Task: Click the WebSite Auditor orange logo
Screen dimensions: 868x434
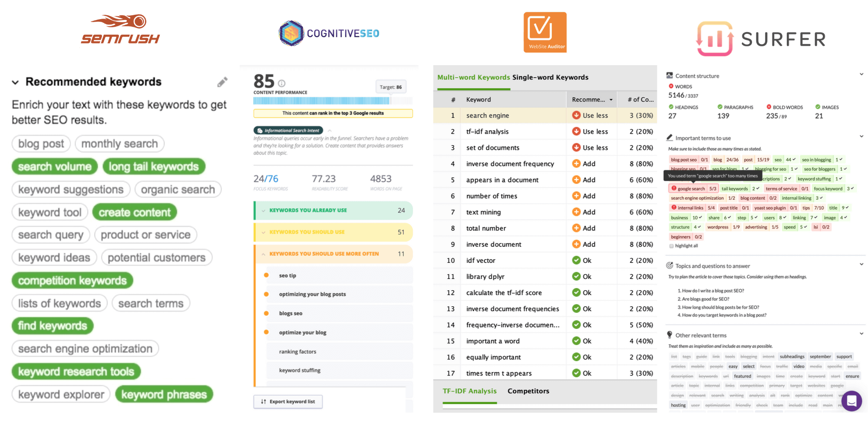Action: (545, 33)
